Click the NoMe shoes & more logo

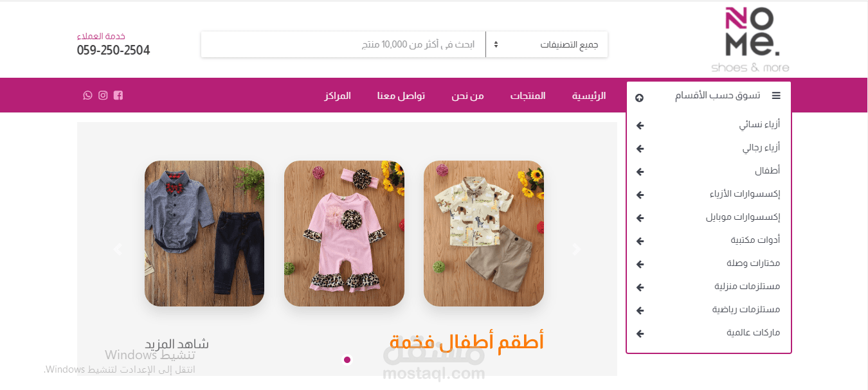[750, 40]
